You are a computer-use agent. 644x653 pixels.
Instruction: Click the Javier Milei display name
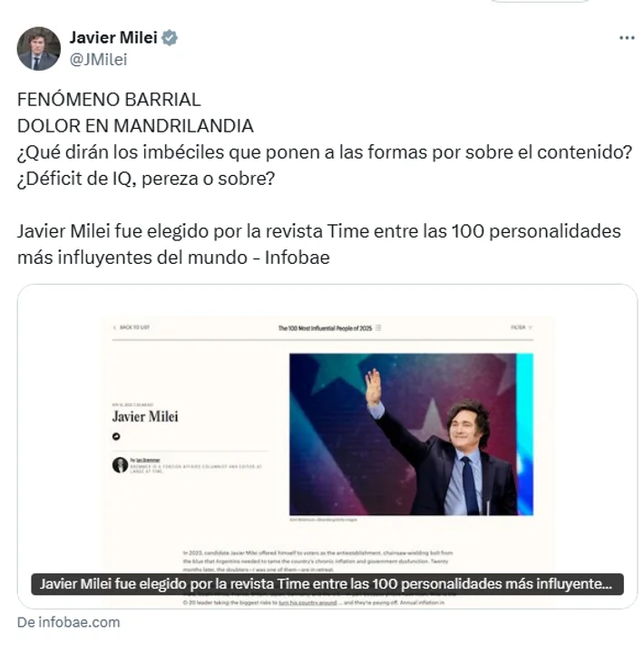tap(113, 37)
